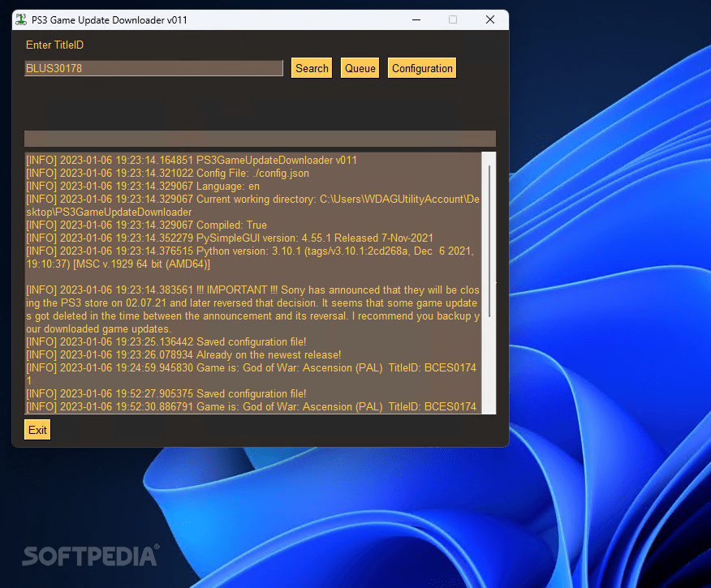Click the window title text 'PS3 Game Update Downloader v011'
This screenshot has width=711, height=588.
coord(110,20)
